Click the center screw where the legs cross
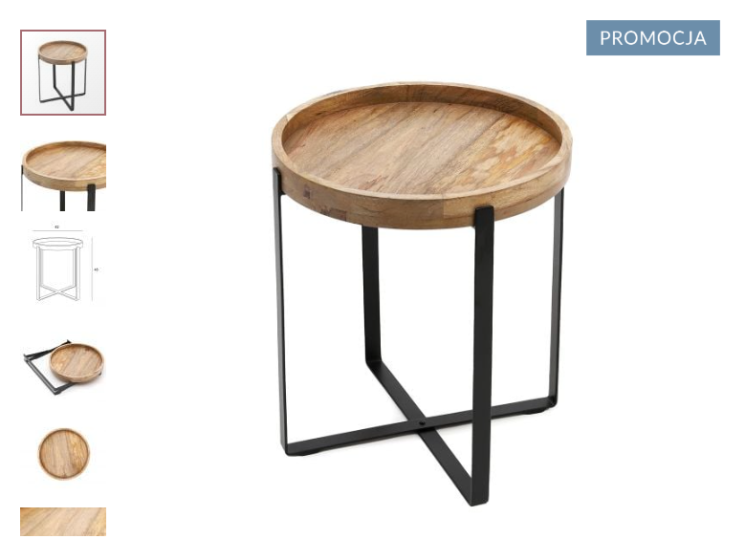Viewport: 745px width, 560px height. pos(422,422)
